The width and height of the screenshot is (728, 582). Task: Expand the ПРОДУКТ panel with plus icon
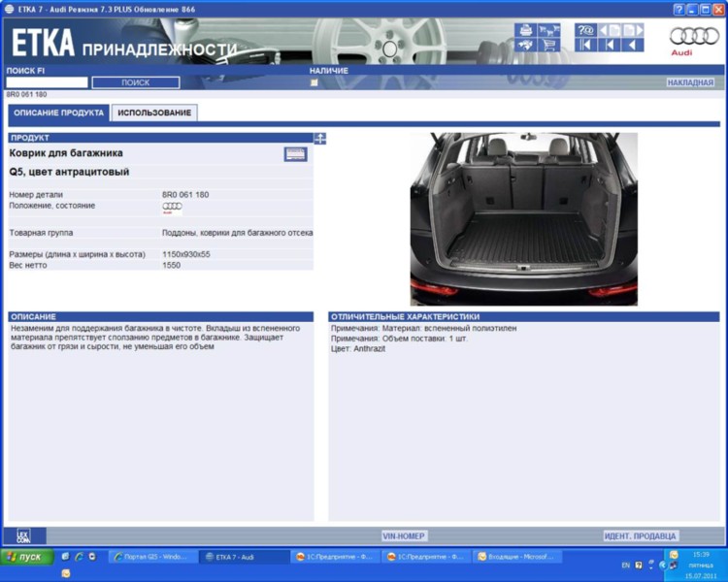(x=320, y=139)
